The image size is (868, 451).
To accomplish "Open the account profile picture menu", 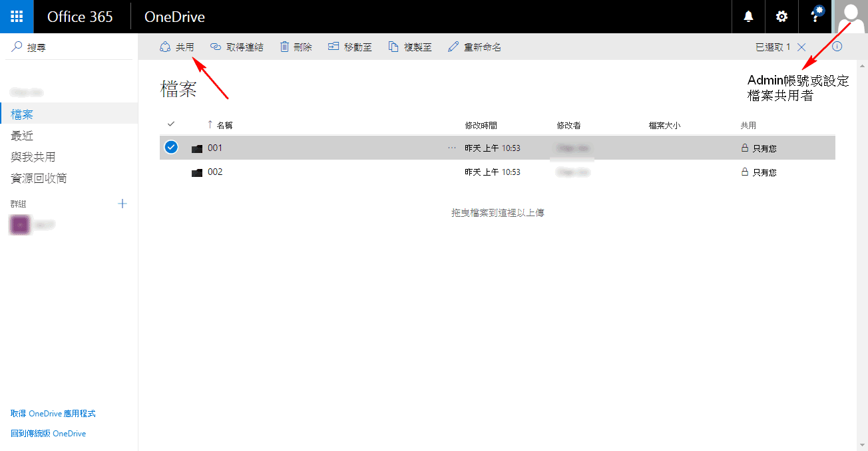I will click(851, 17).
